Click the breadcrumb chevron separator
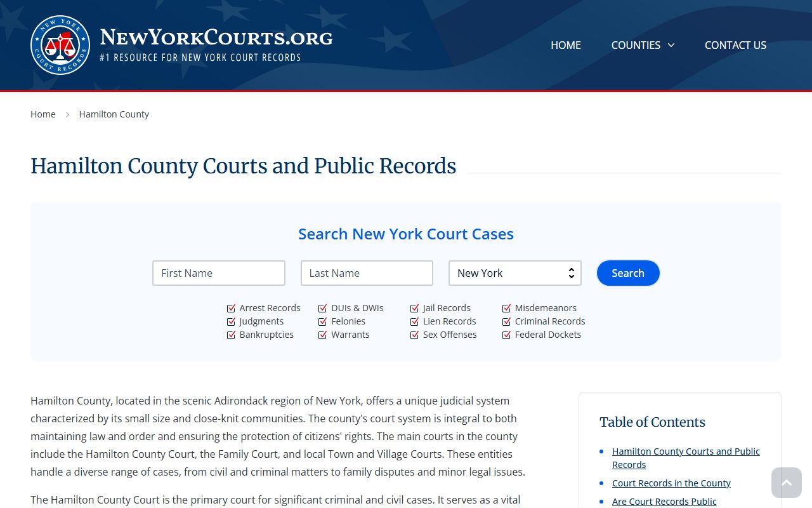812x508 pixels. point(67,114)
